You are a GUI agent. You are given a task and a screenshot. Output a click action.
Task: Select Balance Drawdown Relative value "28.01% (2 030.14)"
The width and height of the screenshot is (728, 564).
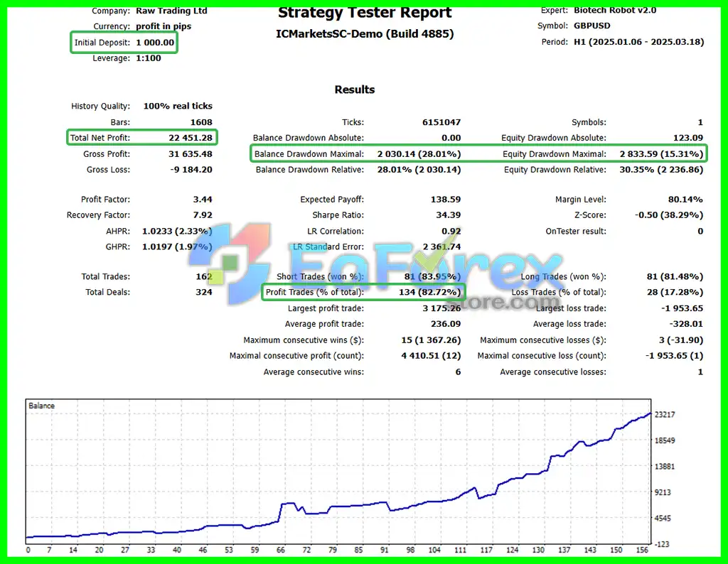pos(419,170)
